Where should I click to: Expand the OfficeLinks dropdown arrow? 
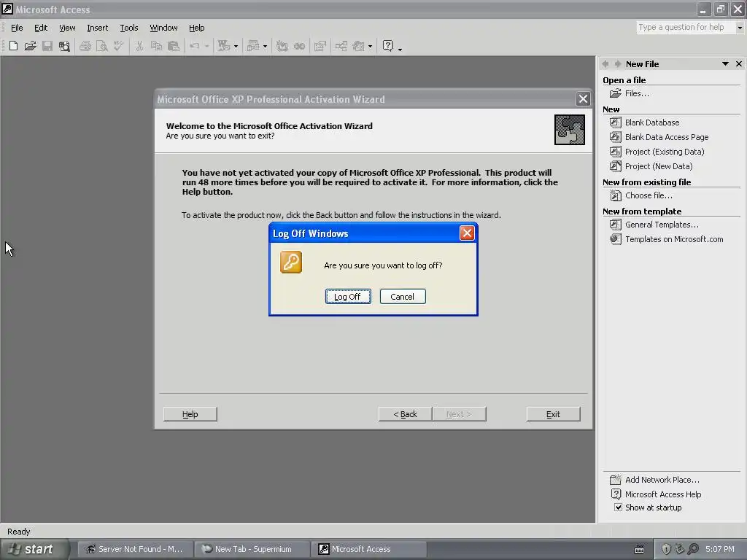click(236, 46)
